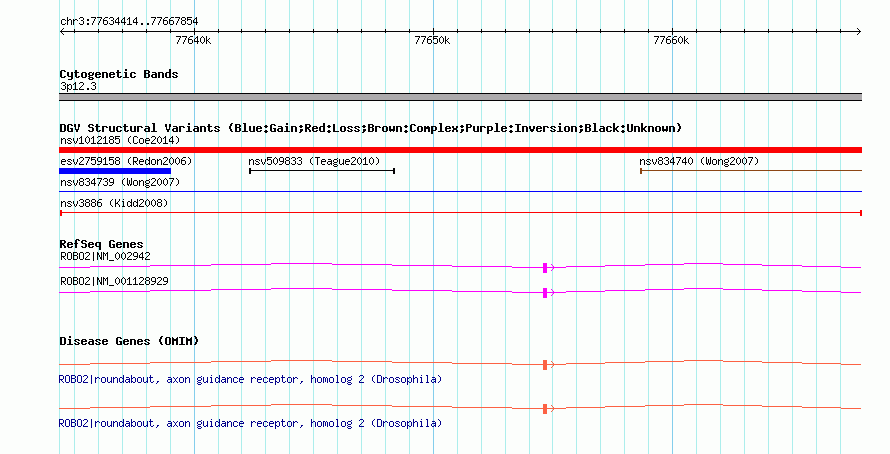The image size is (890, 454).
Task: Click the esv2759158 (Redon2006) label
Action: [x=126, y=161]
